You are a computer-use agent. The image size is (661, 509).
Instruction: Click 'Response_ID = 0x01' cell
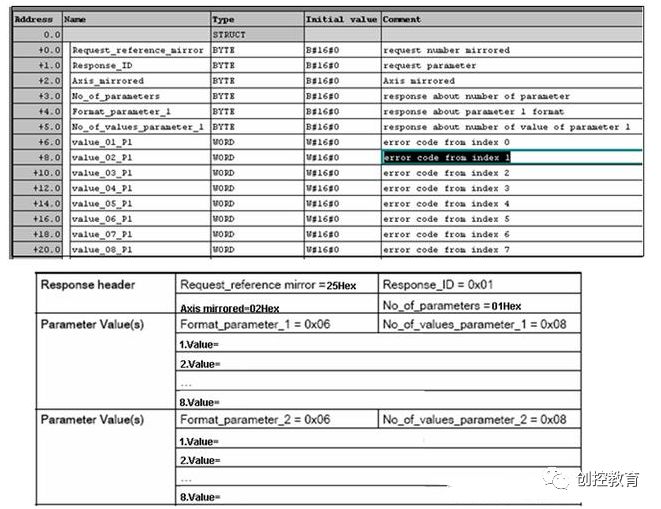coord(480,283)
